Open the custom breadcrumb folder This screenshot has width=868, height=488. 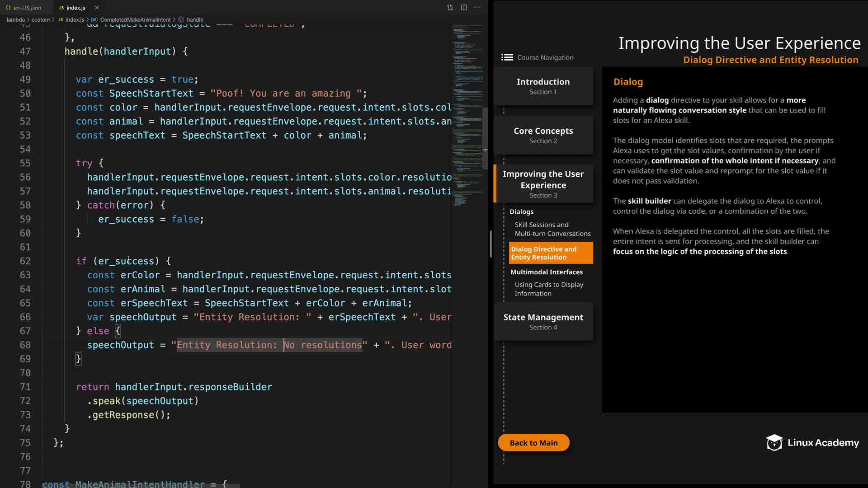pyautogui.click(x=40, y=20)
